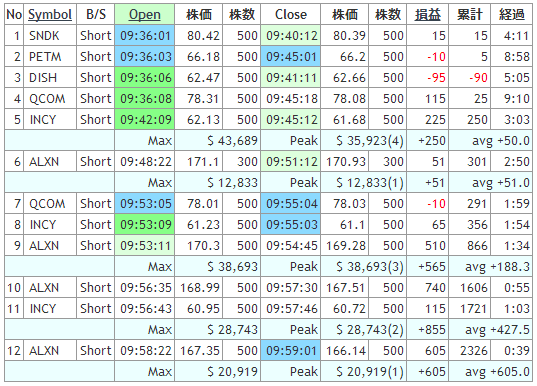Click open time 09:53:05 for QCOM
This screenshot has width=537, height=386.
[145, 204]
